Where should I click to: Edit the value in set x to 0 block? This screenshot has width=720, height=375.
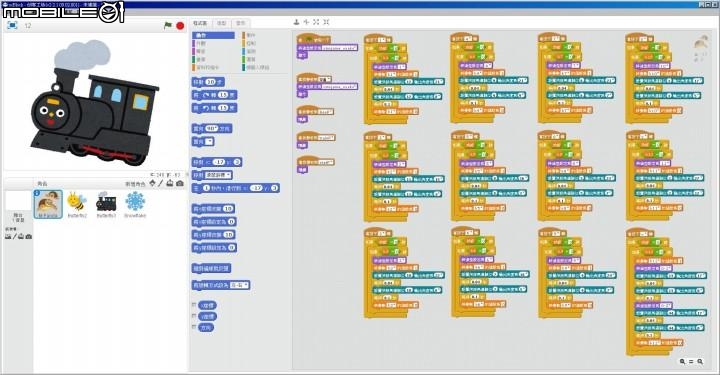click(231, 222)
